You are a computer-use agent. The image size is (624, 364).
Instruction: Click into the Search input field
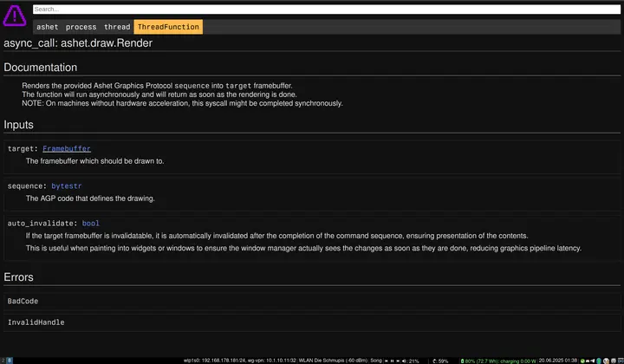coord(325,10)
